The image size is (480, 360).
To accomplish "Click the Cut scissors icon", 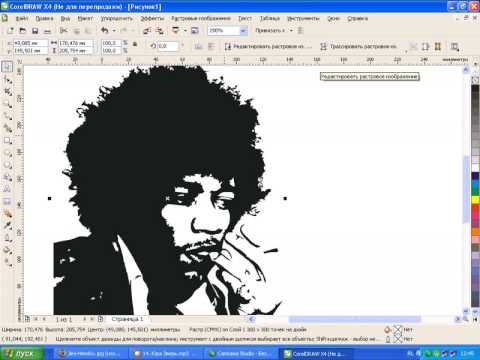I will (63, 31).
